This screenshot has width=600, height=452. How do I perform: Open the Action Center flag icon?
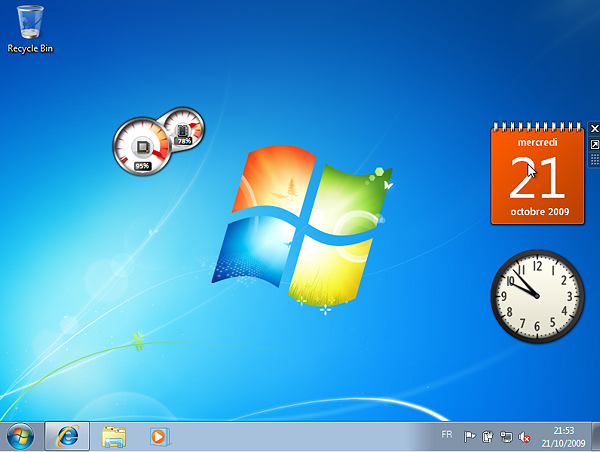tap(470, 436)
